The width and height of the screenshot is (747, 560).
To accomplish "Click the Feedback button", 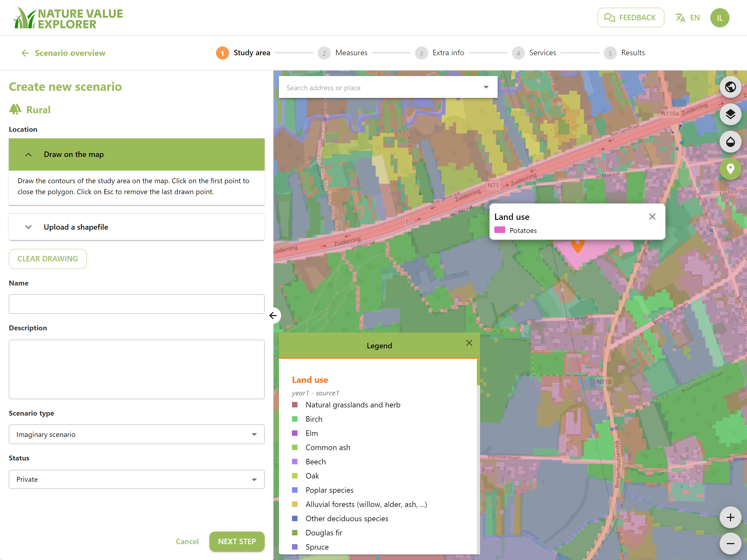I will 631,17.
